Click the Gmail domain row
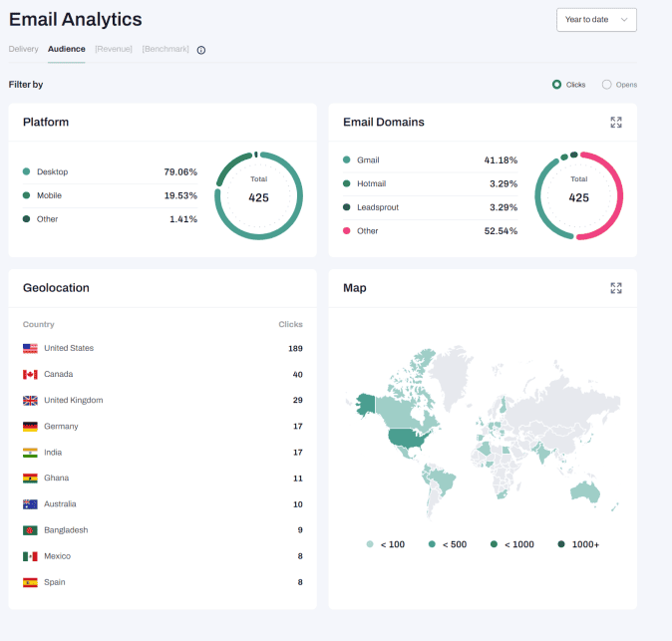This screenshot has width=672, height=641. click(x=430, y=160)
